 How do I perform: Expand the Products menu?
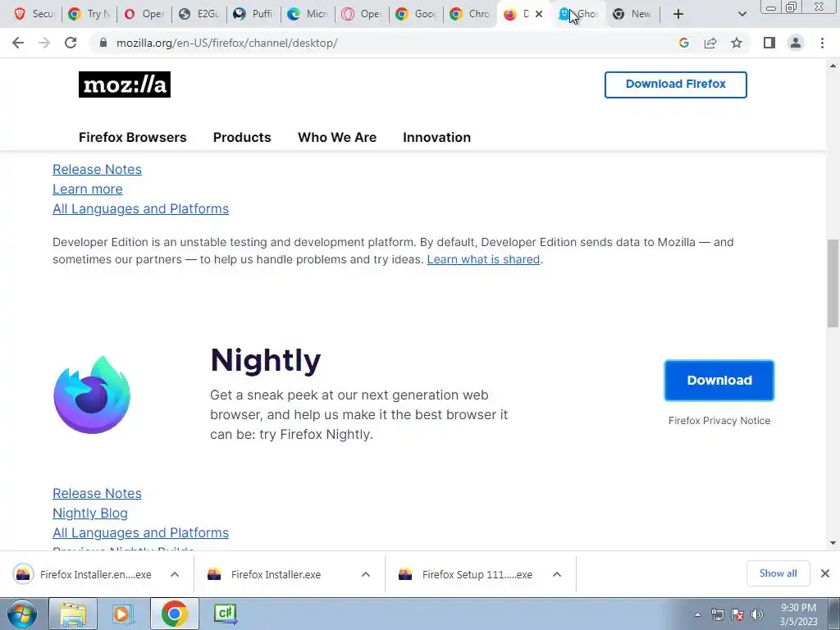click(x=242, y=137)
